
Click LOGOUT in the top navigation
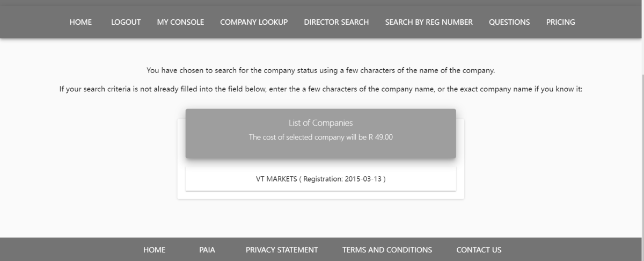pyautogui.click(x=126, y=22)
